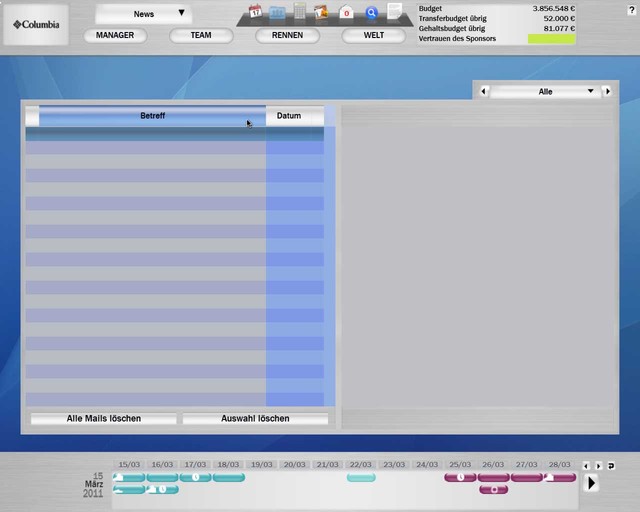640x512 pixels.
Task: Go to the next filter with right arrow
Action: (607, 91)
